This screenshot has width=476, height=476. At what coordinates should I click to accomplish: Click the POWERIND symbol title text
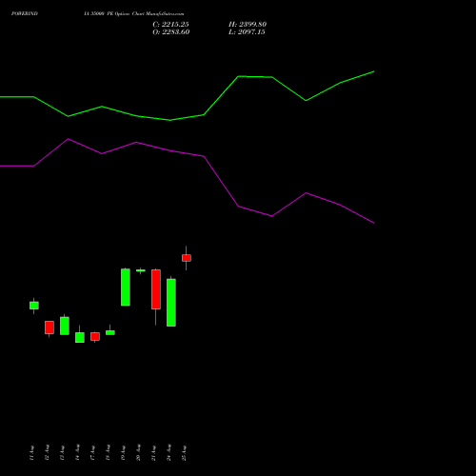coord(25,13)
